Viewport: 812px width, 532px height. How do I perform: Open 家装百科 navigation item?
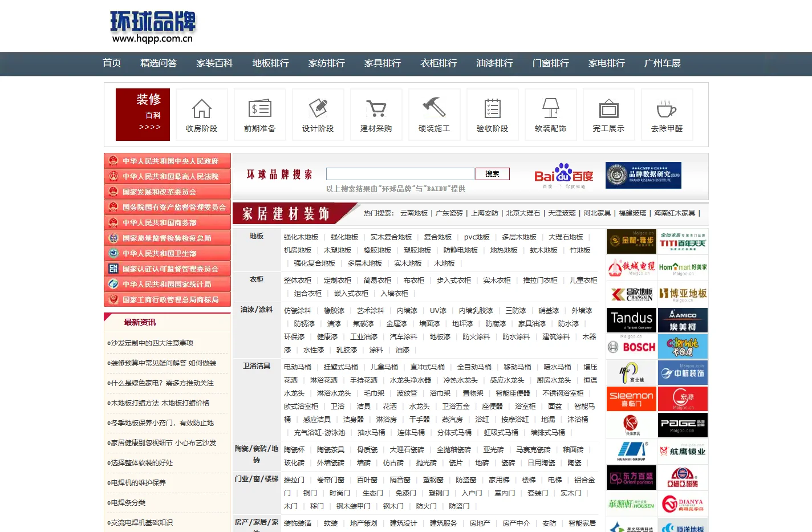[214, 63]
